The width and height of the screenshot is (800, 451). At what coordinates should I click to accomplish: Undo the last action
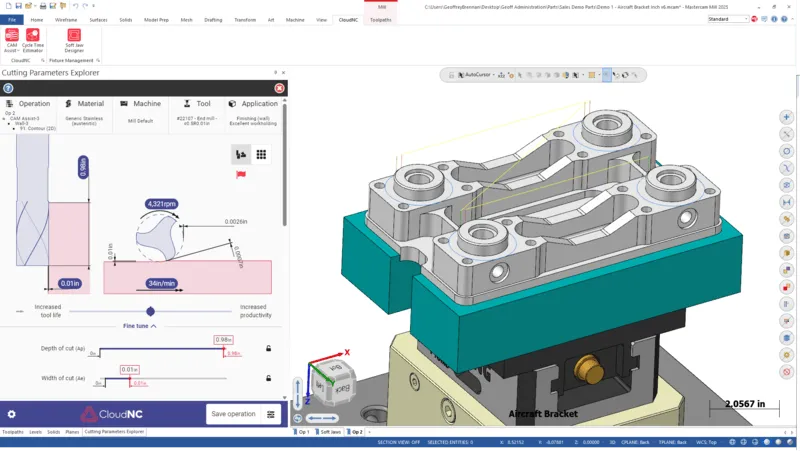[75, 6]
